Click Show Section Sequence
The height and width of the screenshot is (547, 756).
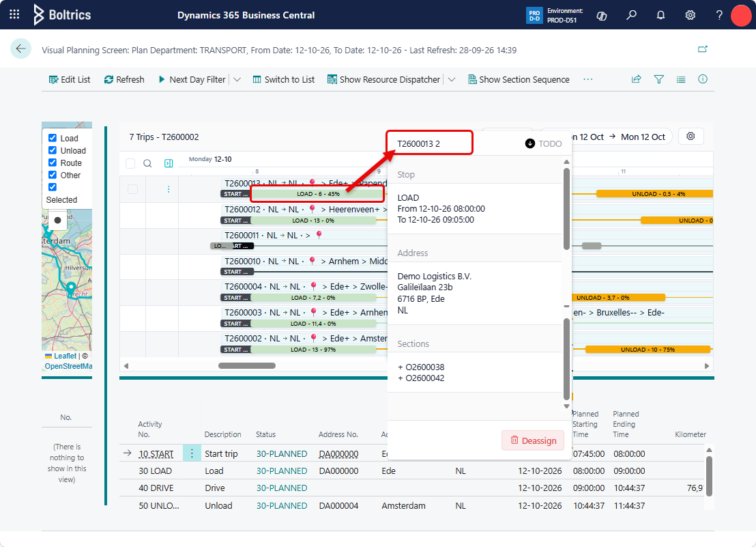click(x=519, y=80)
